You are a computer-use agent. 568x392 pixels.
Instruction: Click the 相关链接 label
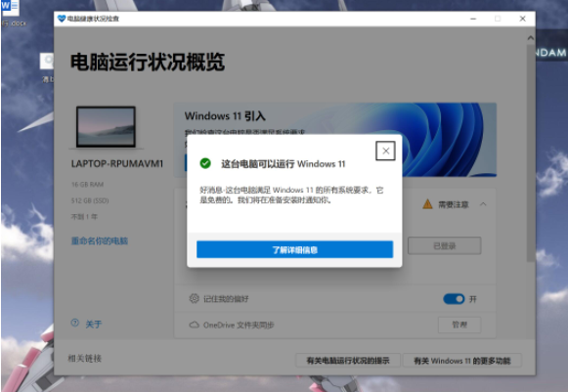84,359
